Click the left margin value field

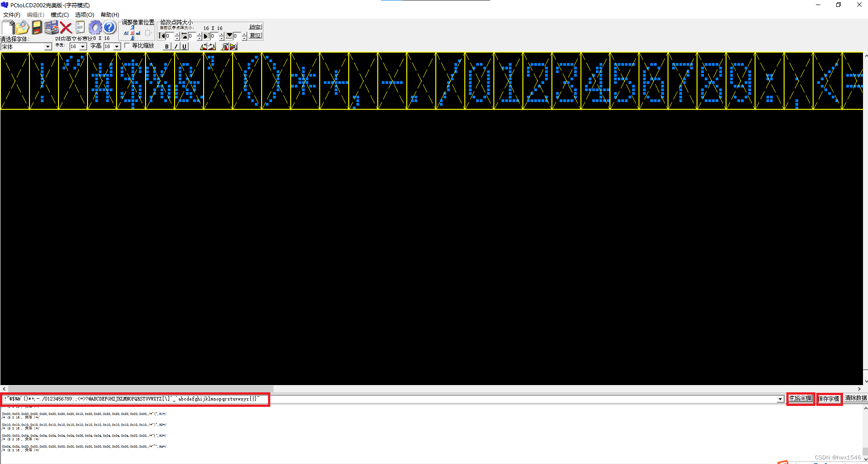170,36
